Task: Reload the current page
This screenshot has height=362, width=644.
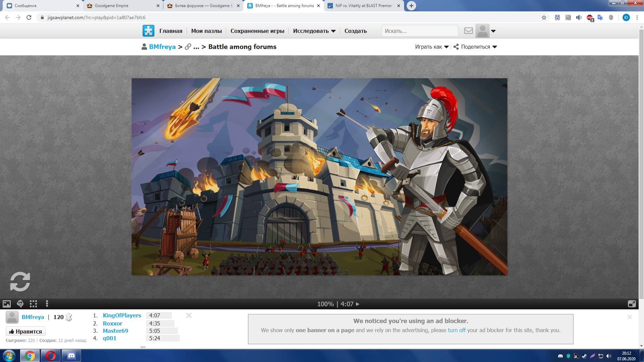Action: click(x=29, y=17)
